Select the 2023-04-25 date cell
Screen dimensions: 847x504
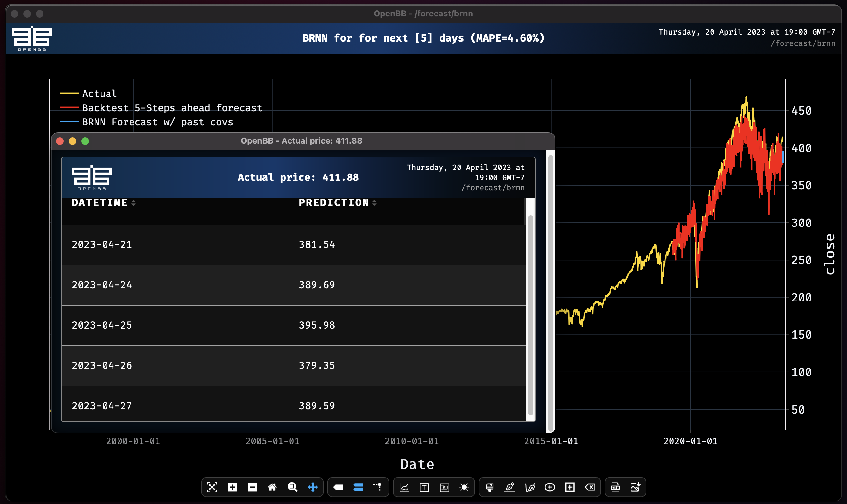(x=101, y=325)
